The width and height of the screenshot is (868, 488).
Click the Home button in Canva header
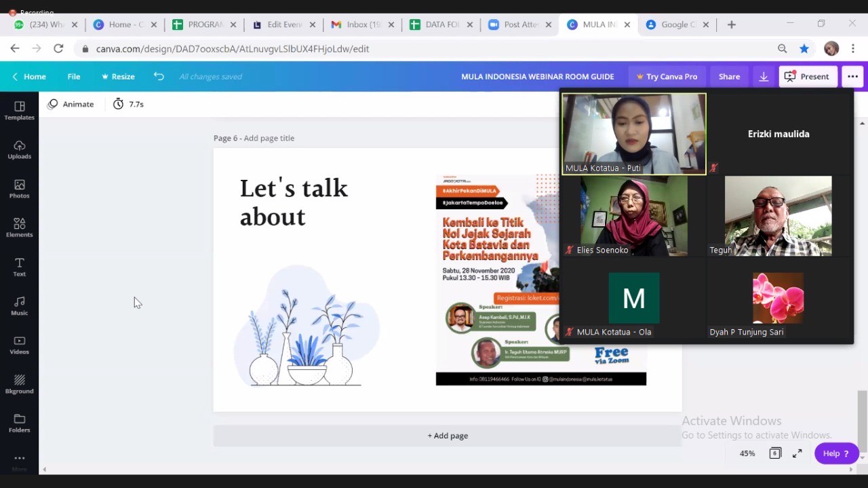click(x=28, y=77)
